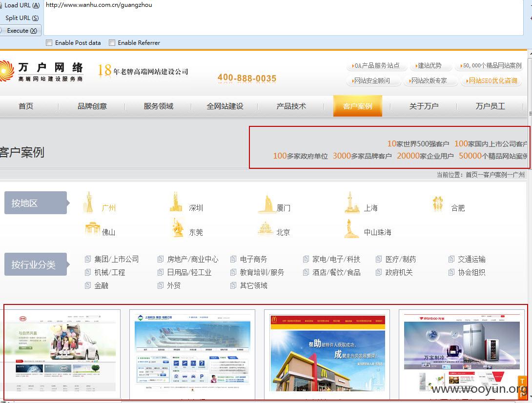Select the Foshan gate icon

click(x=93, y=229)
